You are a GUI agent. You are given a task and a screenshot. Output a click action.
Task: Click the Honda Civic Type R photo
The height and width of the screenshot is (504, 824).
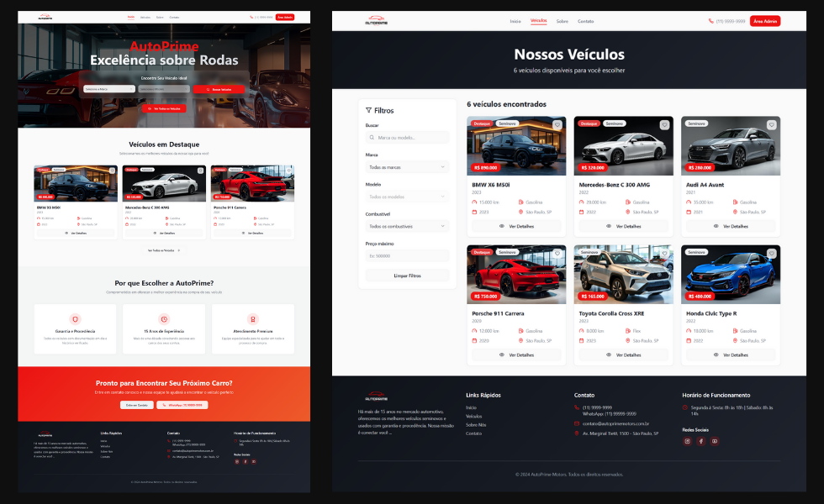point(730,273)
